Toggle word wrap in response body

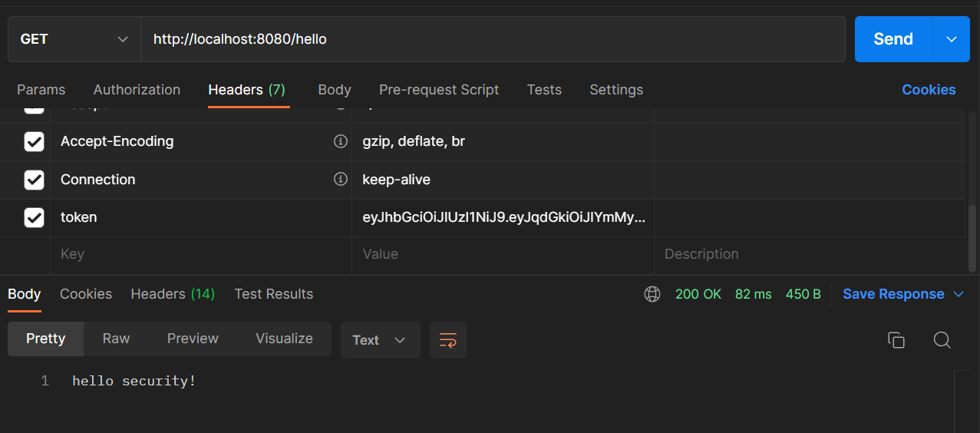tap(448, 340)
